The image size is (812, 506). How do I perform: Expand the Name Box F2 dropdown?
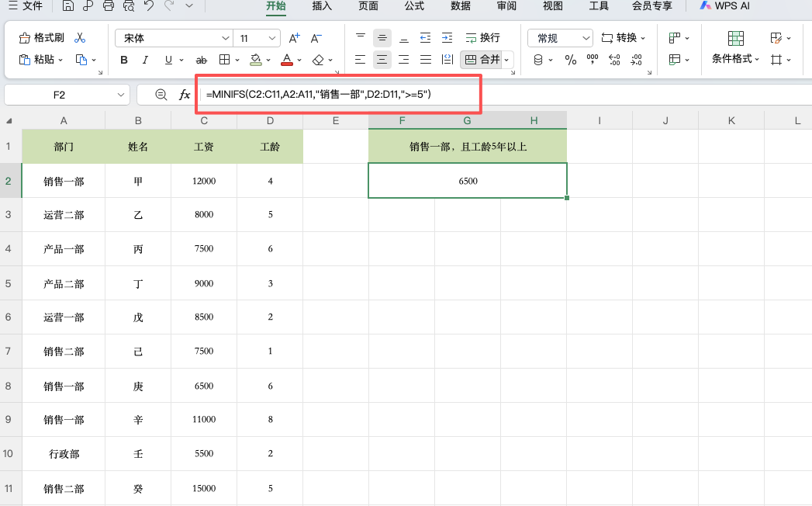pyautogui.click(x=121, y=95)
